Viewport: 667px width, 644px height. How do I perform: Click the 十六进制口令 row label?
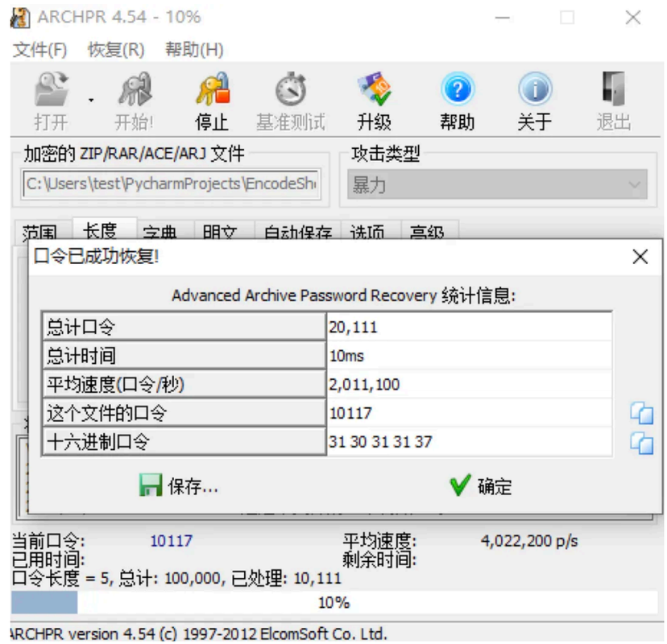coord(184,442)
